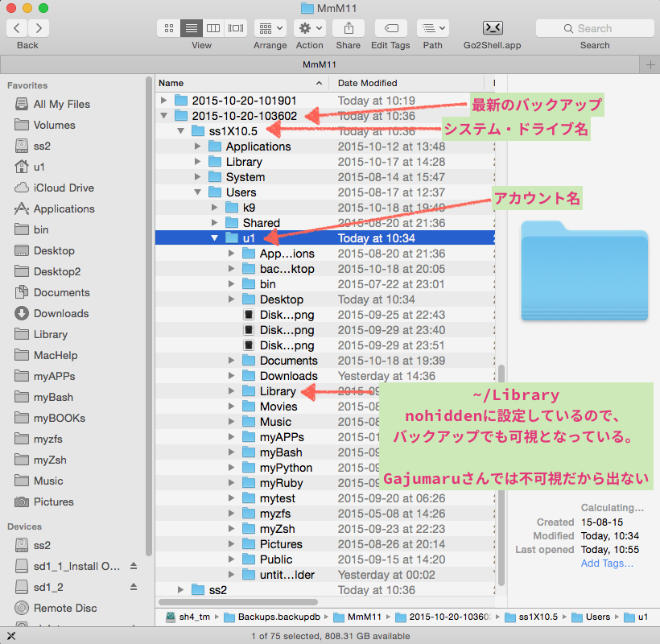Open the Edit Tags tool
Viewport: 660px width, 644px height.
(390, 28)
